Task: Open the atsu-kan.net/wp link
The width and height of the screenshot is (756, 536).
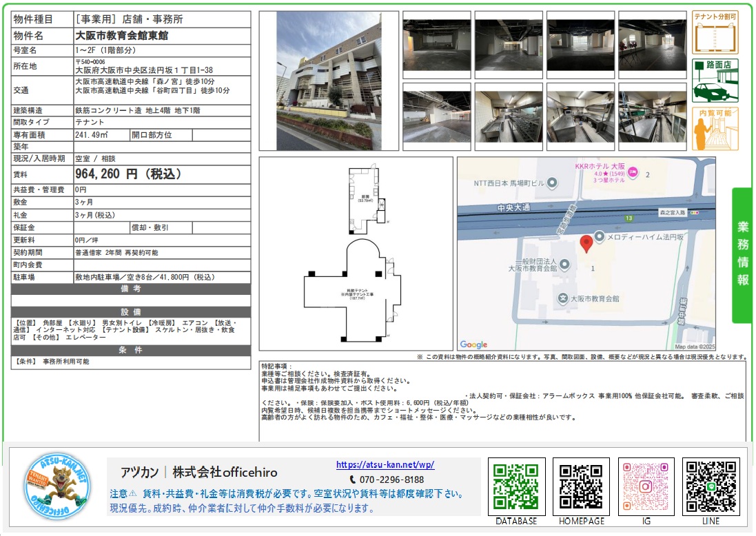Action: 385,464
